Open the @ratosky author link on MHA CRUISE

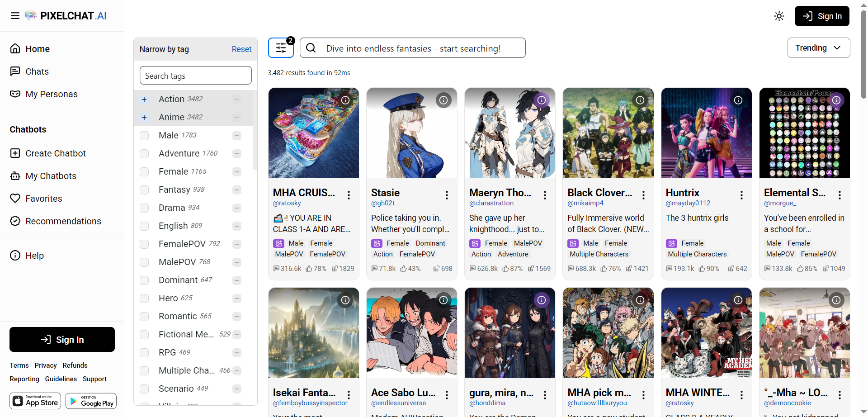coord(287,203)
